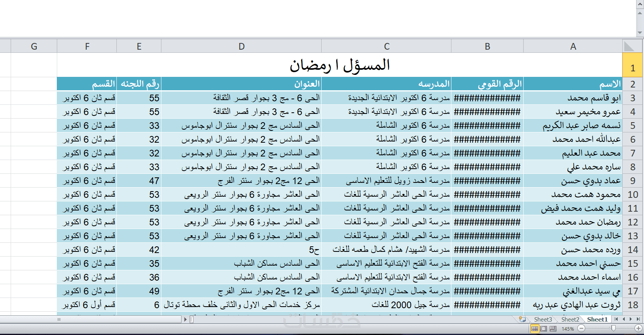The height and width of the screenshot is (335, 644).
Task: Select the name cell عمرو مخيمر سعيد
Action: [573, 112]
